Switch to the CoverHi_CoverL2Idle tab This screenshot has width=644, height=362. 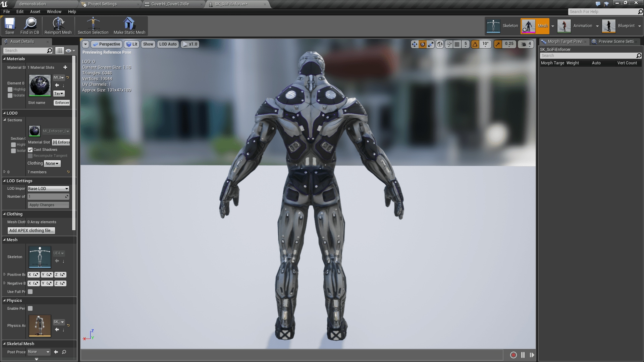[170, 4]
